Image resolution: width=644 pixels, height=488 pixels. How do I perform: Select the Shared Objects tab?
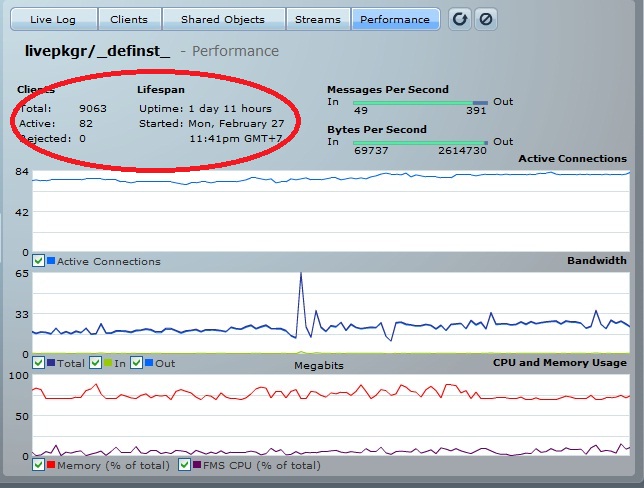coord(222,19)
